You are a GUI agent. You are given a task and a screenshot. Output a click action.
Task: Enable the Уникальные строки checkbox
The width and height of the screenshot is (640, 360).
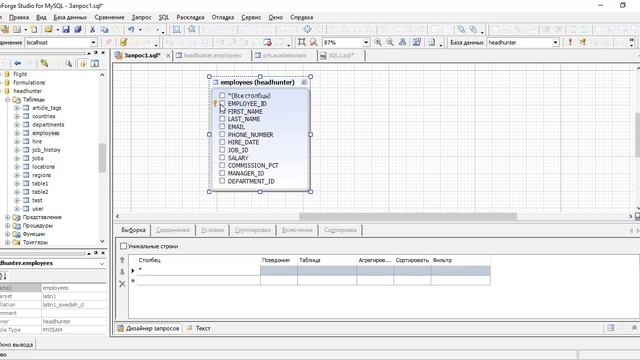click(123, 246)
